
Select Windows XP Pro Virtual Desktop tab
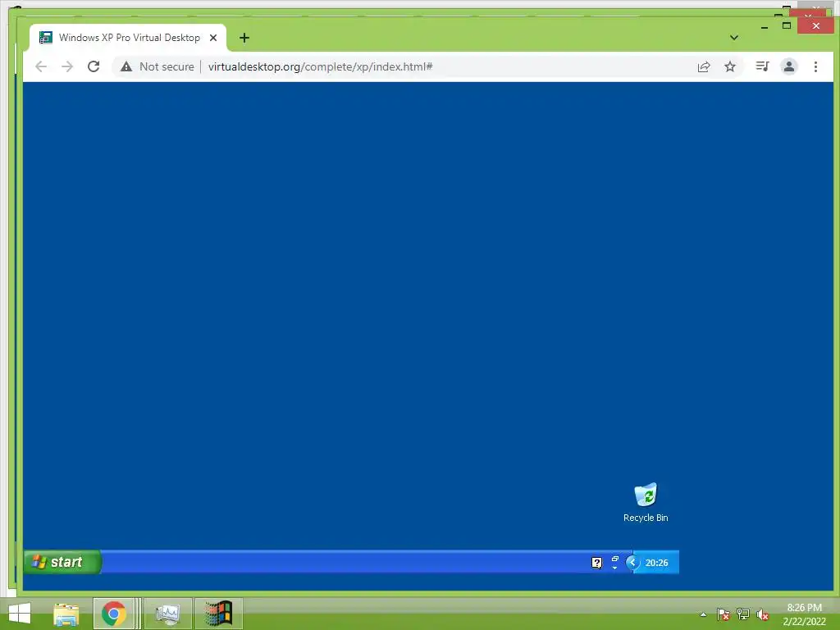coord(129,38)
